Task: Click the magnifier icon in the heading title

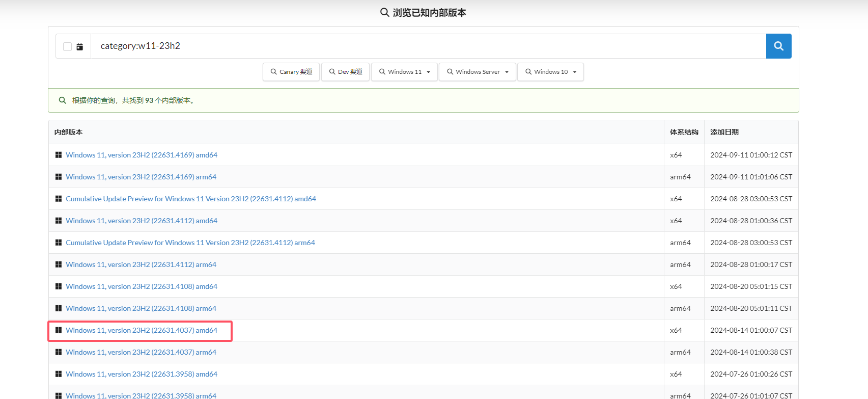Action: point(384,12)
